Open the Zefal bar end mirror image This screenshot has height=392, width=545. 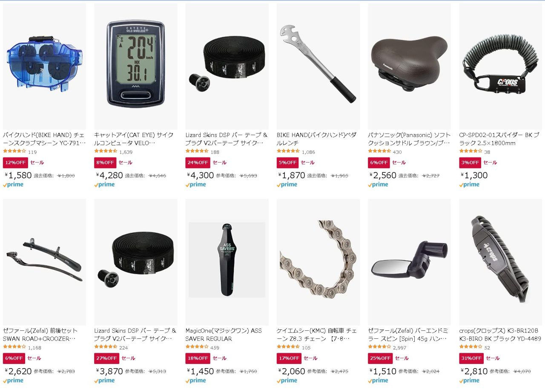409,262
